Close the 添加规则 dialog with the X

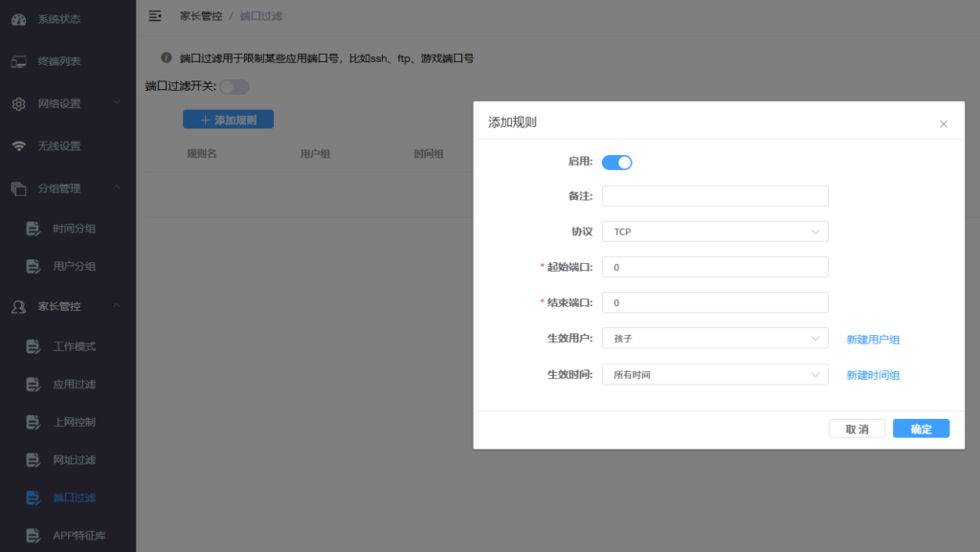943,124
